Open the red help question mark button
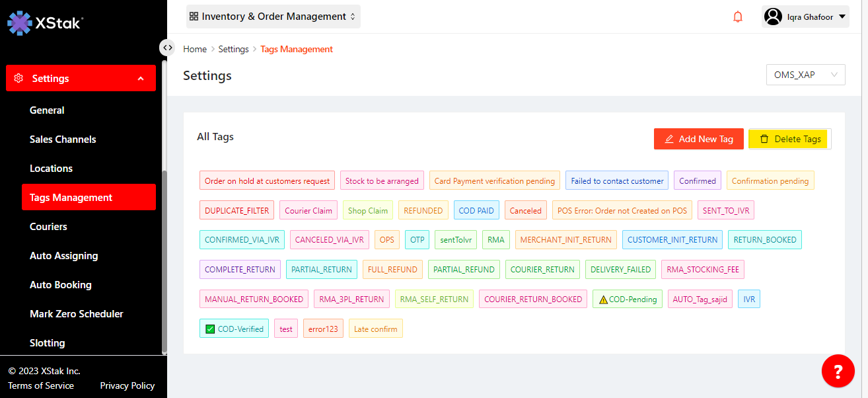868x398 pixels. [x=838, y=371]
